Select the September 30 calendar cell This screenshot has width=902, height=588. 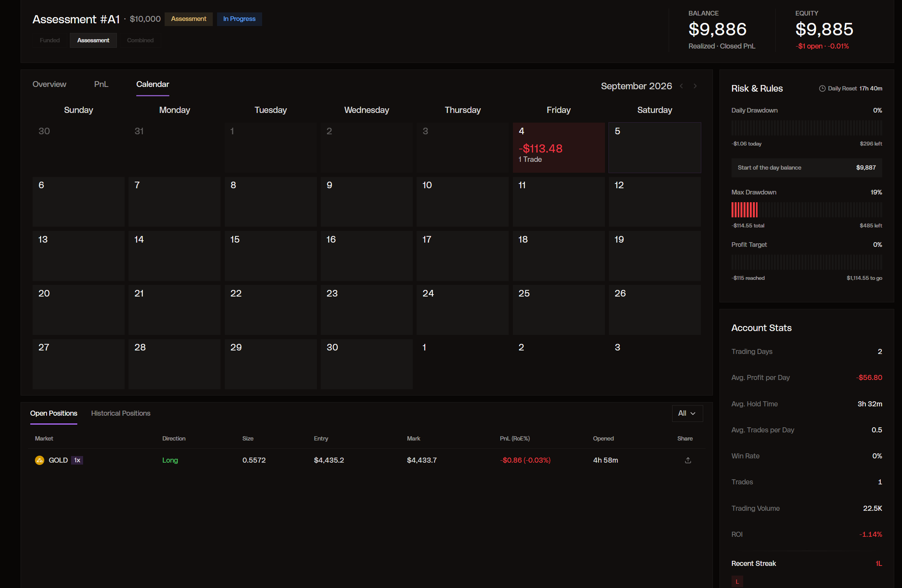tap(367, 364)
